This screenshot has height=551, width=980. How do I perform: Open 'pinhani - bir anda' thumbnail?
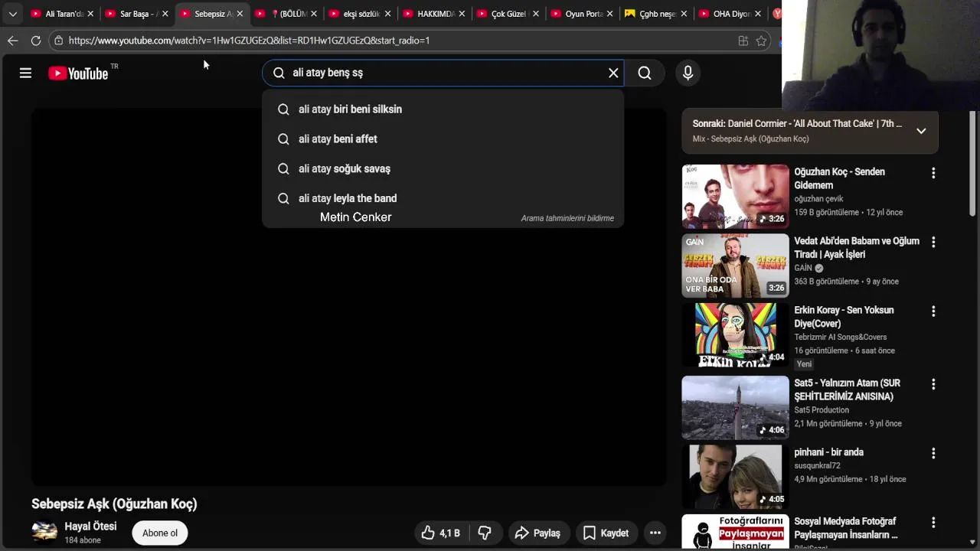[735, 477]
